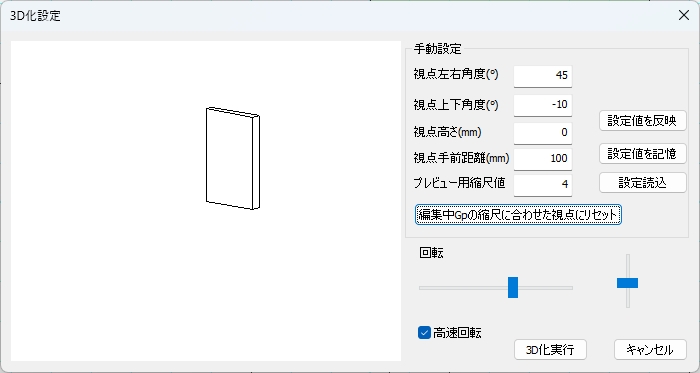This screenshot has height=373, width=700.
Task: Click 編集中Gpの縮尺に合わせた視点にリセット button
Action: [518, 215]
